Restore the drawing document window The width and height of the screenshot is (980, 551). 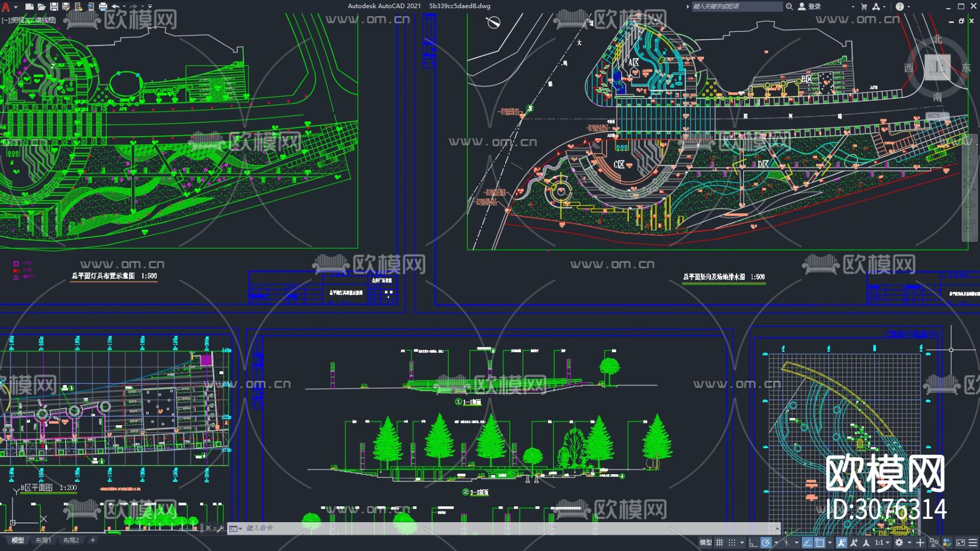pos(961,21)
